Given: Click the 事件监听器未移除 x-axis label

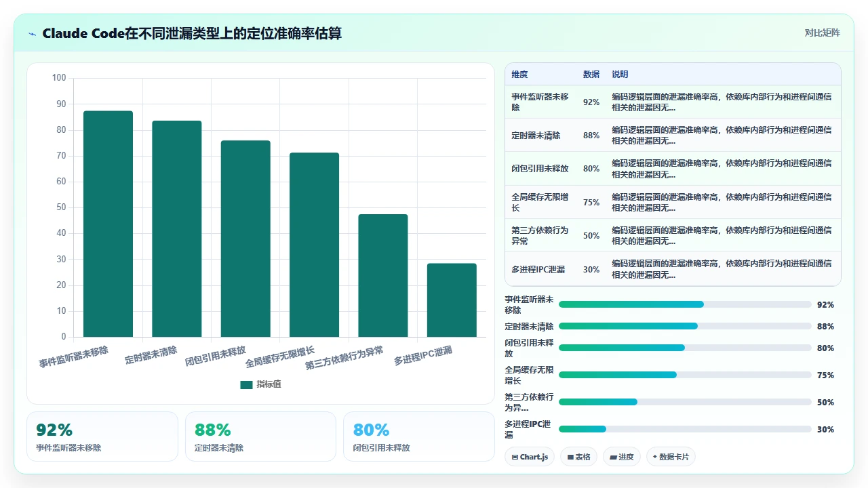Looking at the screenshot, I should tap(73, 357).
